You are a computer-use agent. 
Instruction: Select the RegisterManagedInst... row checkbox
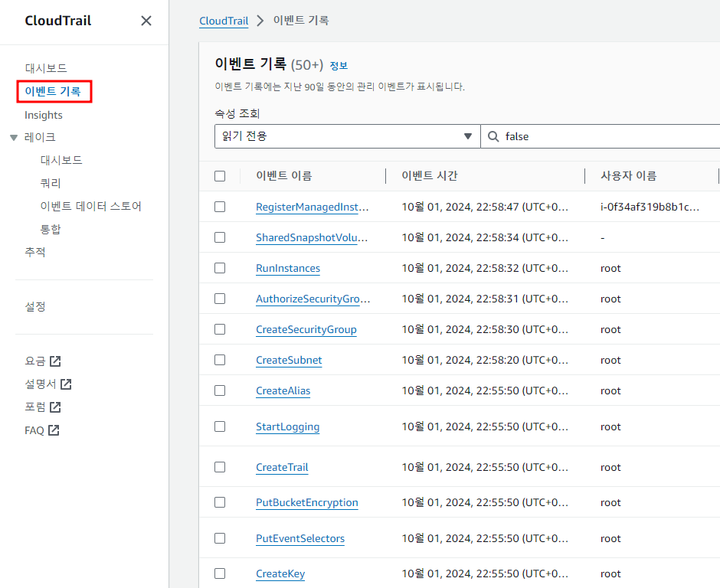tap(220, 207)
